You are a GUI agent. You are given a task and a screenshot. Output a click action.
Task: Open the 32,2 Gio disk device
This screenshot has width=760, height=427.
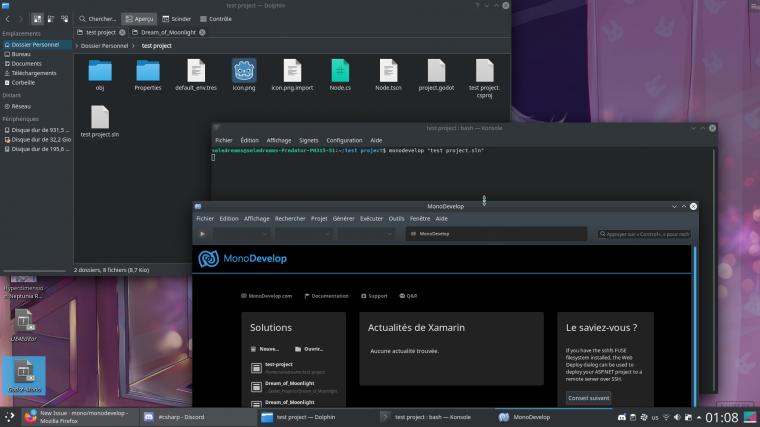(x=36, y=140)
